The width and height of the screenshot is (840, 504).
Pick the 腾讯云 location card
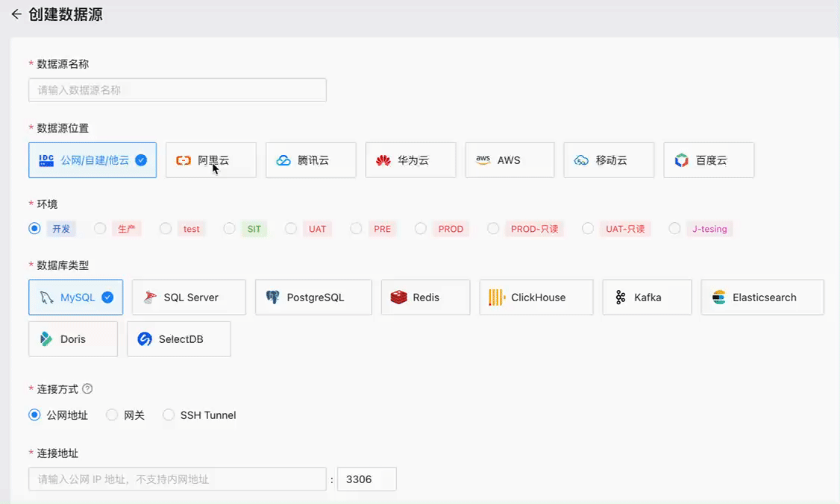pos(311,160)
